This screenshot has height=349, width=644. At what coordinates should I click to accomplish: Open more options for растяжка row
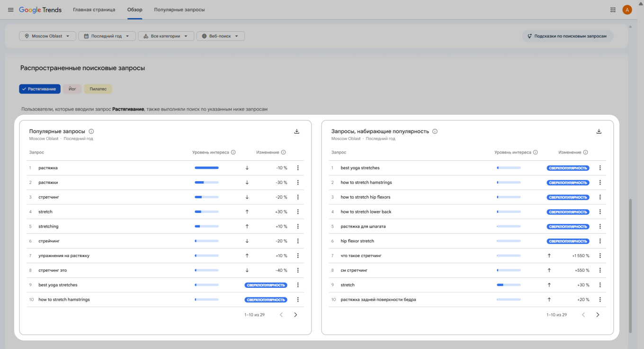click(x=298, y=168)
